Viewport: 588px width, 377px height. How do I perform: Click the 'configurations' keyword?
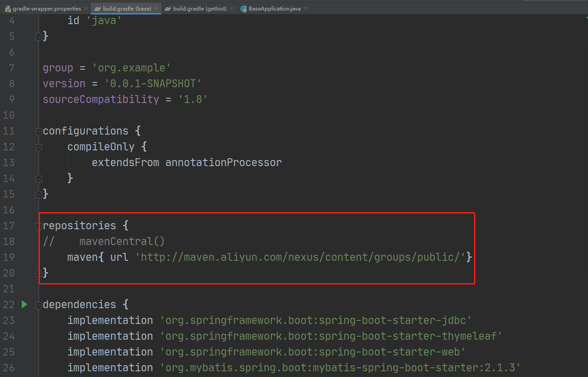click(x=86, y=131)
